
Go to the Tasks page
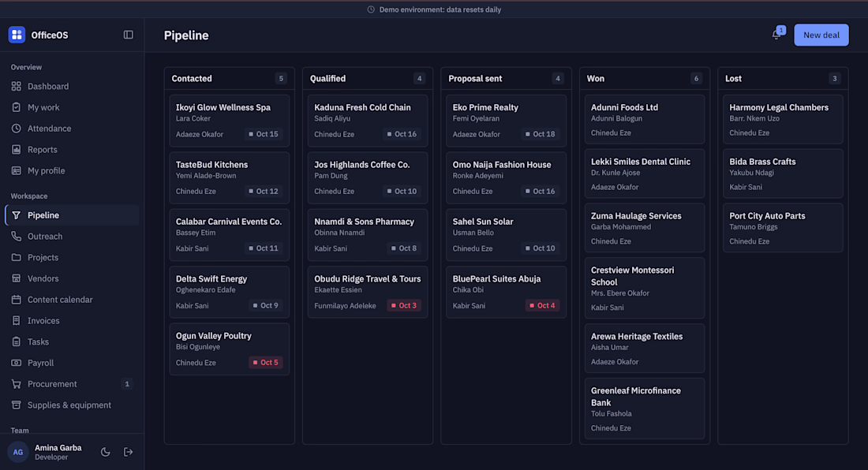pyautogui.click(x=72, y=341)
